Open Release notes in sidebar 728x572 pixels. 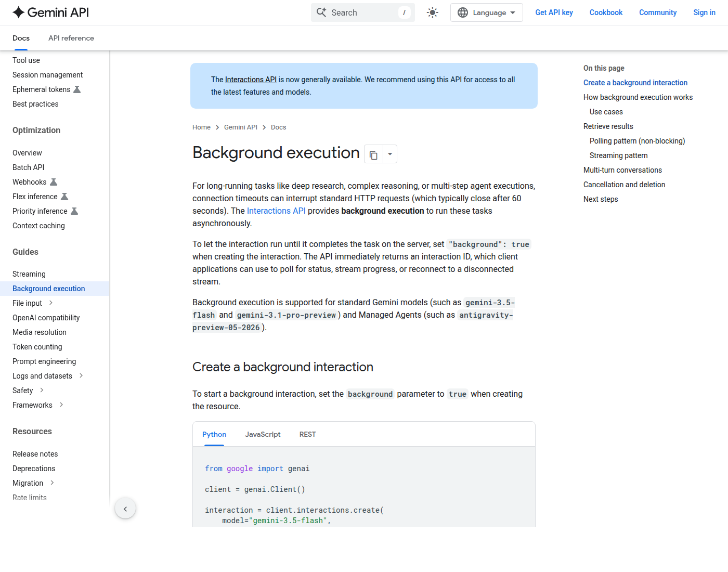(x=35, y=454)
